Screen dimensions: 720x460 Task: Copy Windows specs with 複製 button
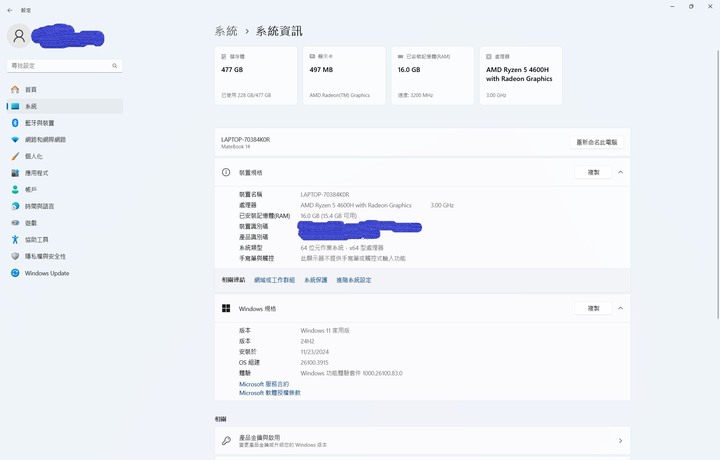593,308
